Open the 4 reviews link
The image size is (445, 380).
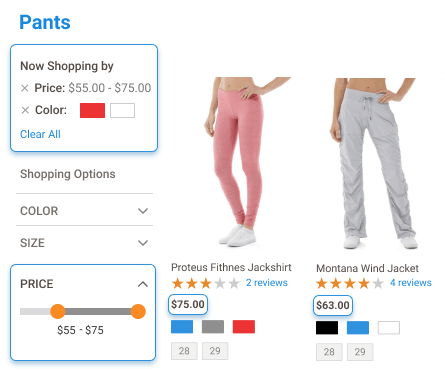(x=411, y=283)
